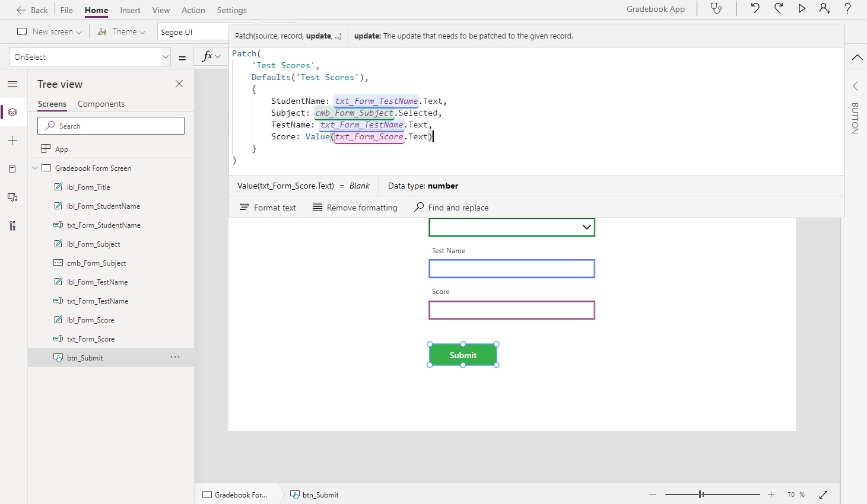The width and height of the screenshot is (867, 504).
Task: Switch to the Insert menu tab
Action: (131, 10)
